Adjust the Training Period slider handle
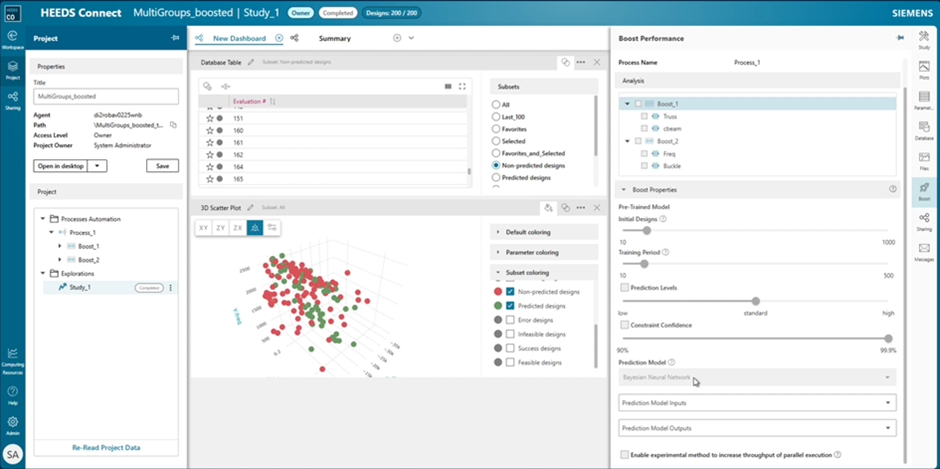The width and height of the screenshot is (940, 469). pyautogui.click(x=644, y=264)
